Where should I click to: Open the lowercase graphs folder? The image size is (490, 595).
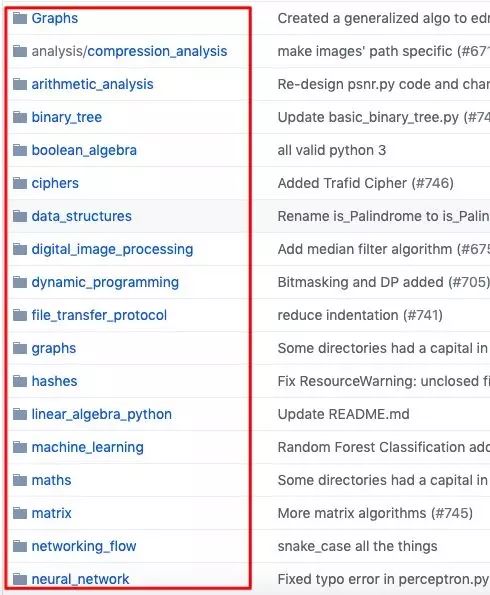click(x=54, y=348)
